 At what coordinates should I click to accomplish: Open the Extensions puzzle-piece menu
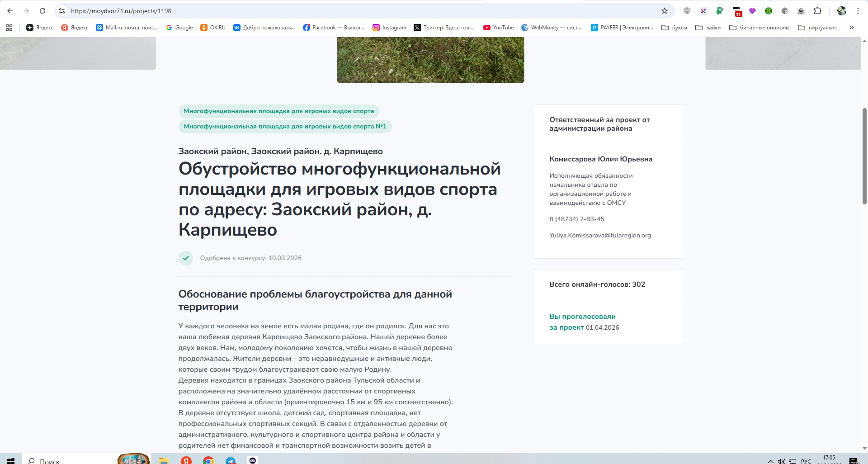(x=817, y=11)
